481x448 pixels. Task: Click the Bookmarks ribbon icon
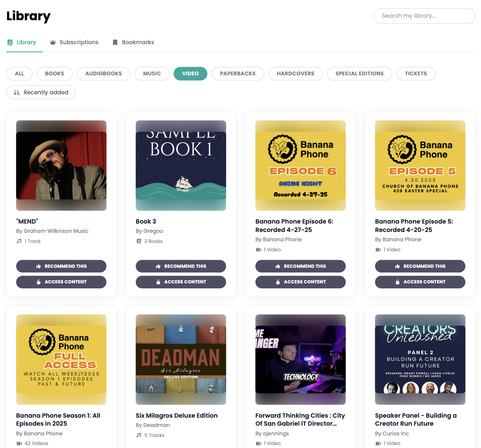coord(115,43)
